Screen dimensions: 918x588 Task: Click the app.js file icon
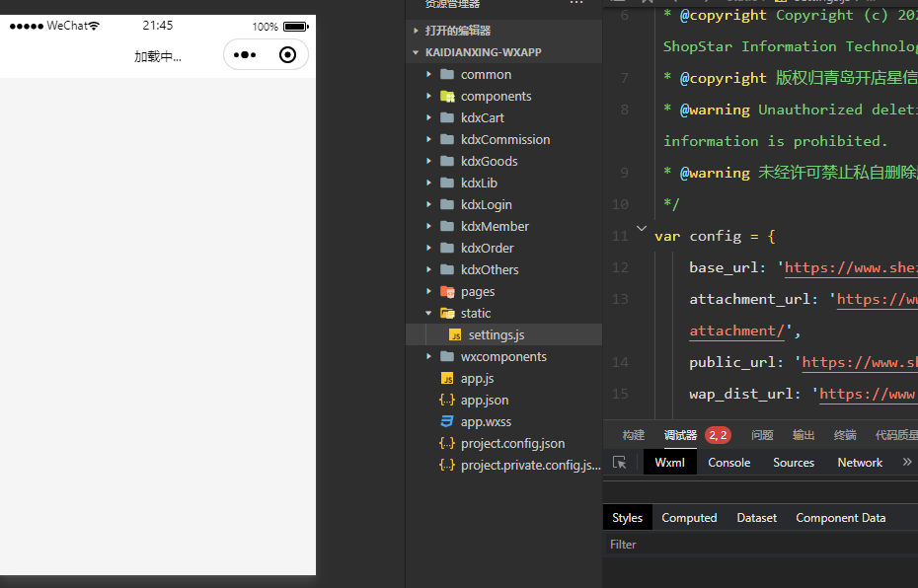coord(447,379)
